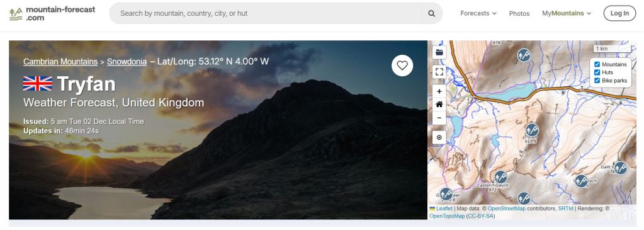The width and height of the screenshot is (644, 230).
Task: Uncheck the Huts layer checkbox
Action: 597,72
